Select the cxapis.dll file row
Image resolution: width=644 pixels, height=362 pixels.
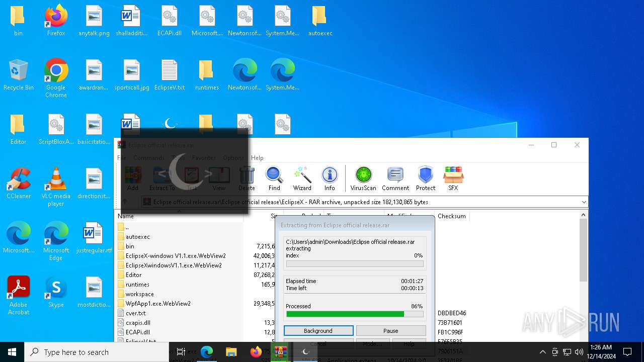pyautogui.click(x=180, y=323)
